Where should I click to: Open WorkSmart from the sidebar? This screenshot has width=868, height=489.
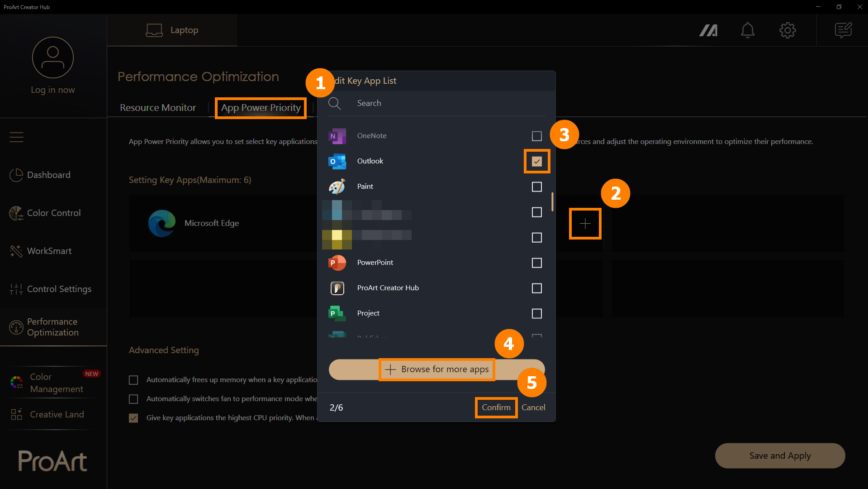point(53,251)
